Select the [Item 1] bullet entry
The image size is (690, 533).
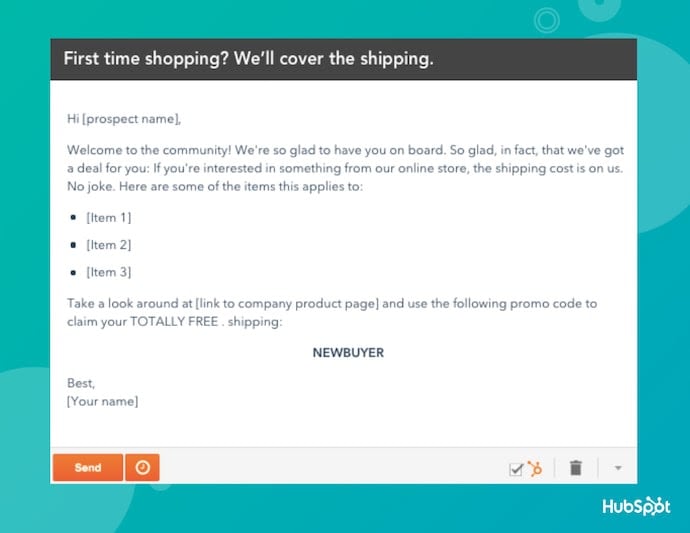coord(108,217)
